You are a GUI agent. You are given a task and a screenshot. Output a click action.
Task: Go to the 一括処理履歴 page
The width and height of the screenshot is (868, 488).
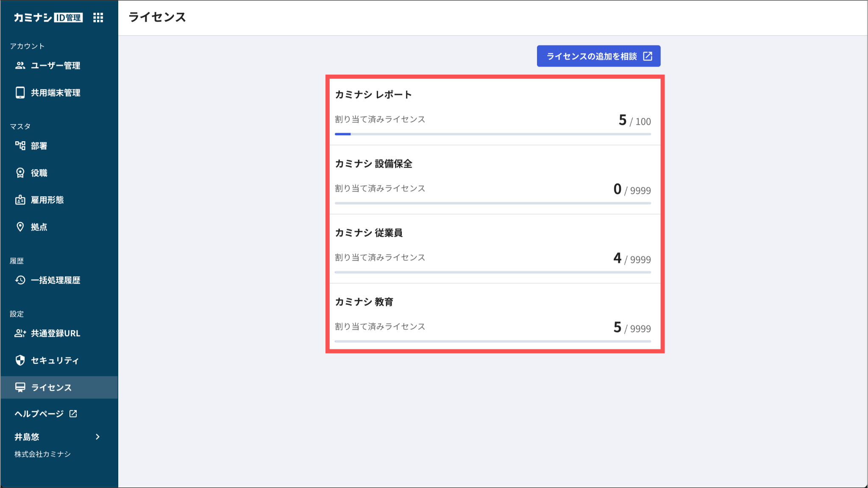point(56,280)
